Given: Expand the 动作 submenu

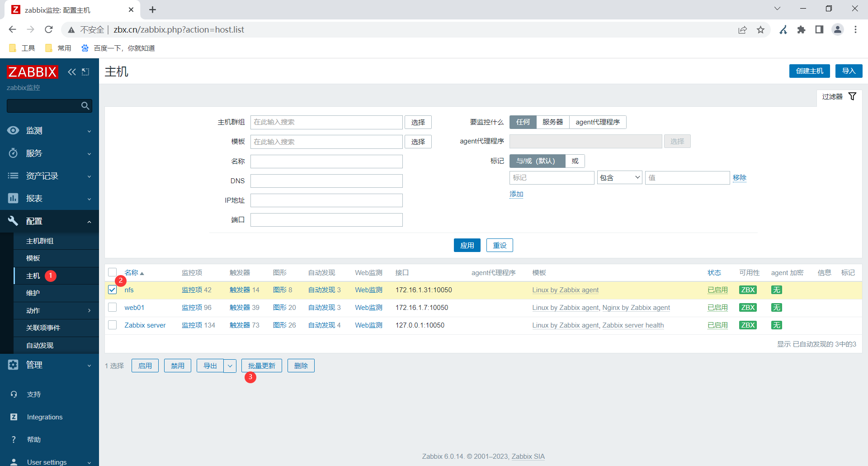Looking at the screenshot, I should (56, 311).
